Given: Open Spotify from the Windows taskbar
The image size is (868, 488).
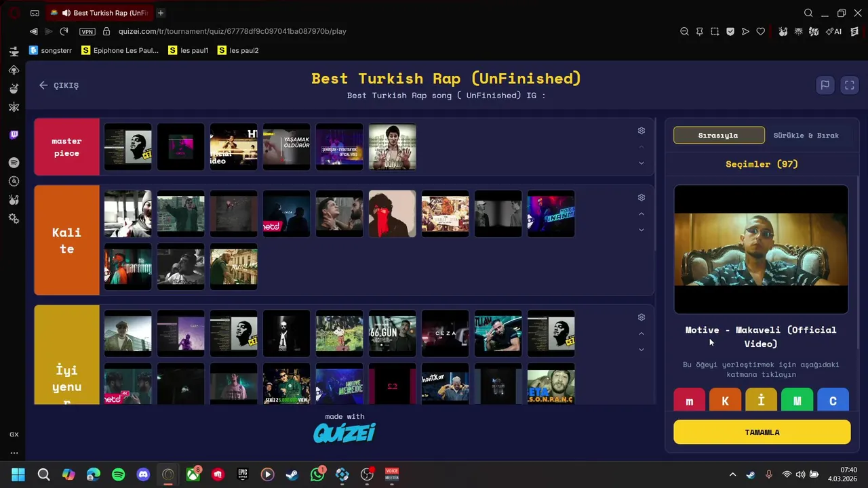Looking at the screenshot, I should pyautogui.click(x=118, y=474).
